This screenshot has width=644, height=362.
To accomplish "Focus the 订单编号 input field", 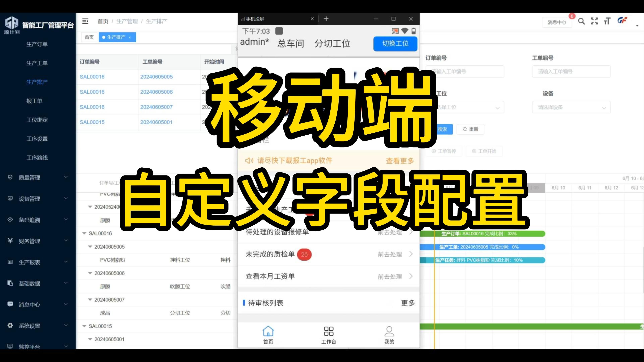I will point(465,72).
